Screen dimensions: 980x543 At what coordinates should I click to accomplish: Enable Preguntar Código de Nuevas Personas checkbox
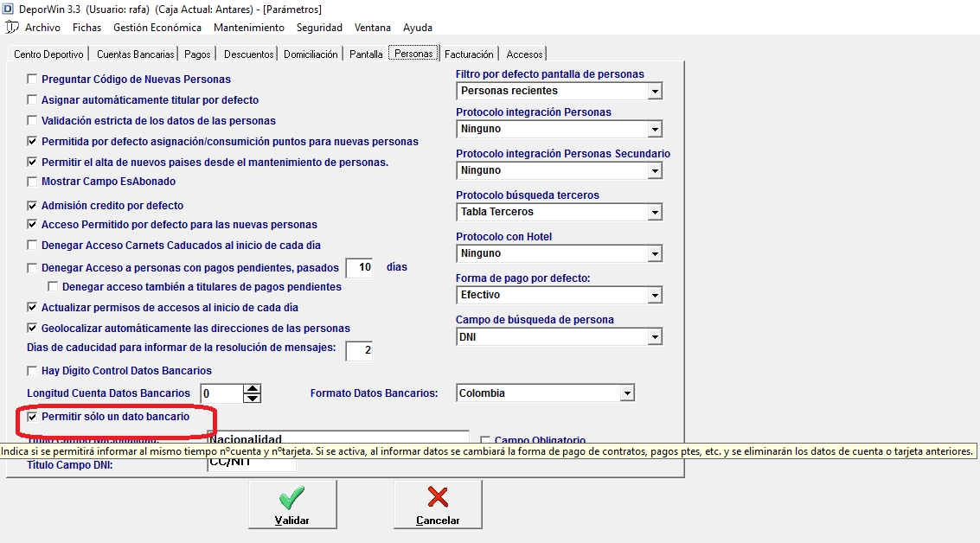[32, 80]
